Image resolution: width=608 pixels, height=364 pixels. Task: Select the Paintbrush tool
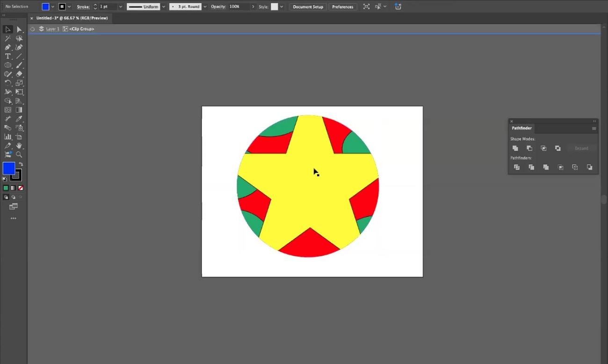(19, 65)
